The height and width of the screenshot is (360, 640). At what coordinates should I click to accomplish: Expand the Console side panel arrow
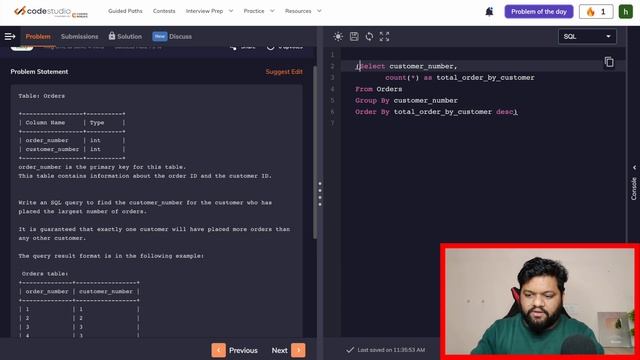[x=634, y=167]
